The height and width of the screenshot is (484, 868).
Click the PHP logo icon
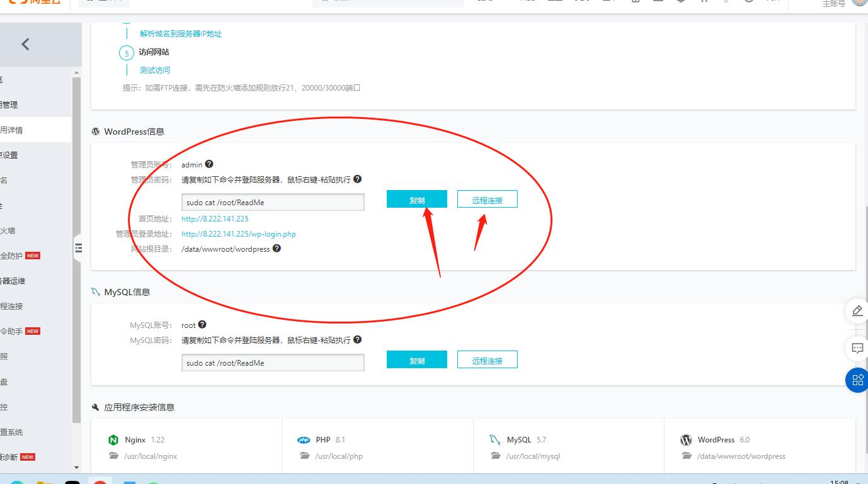[304, 440]
